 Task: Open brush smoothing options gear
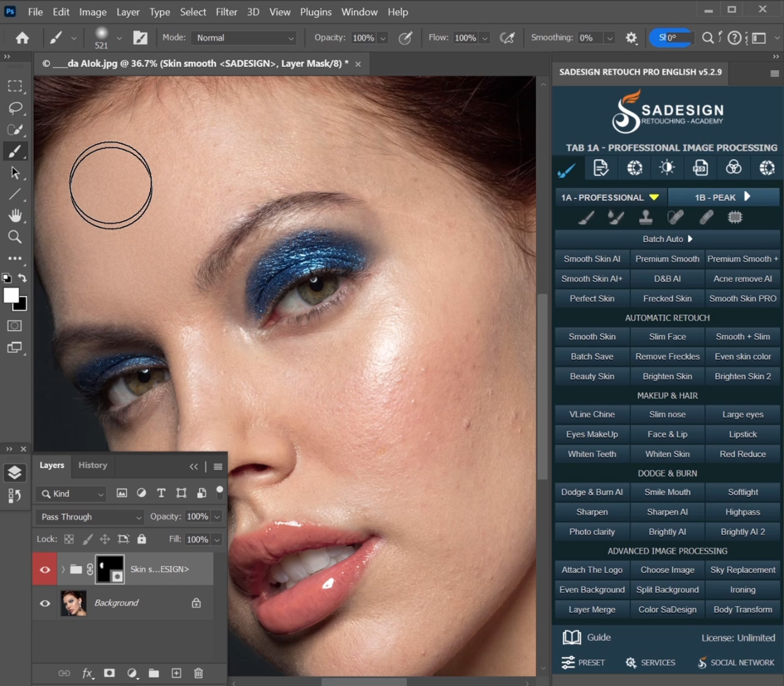coord(631,38)
